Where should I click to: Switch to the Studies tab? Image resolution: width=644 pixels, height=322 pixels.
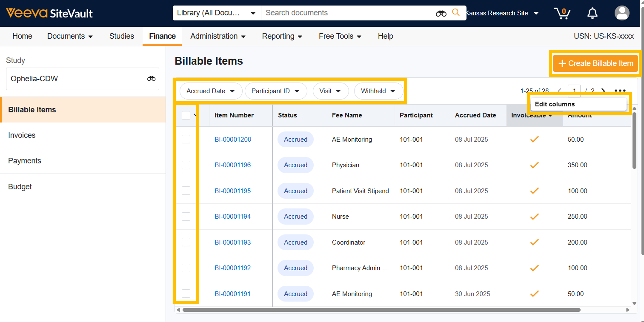click(121, 36)
